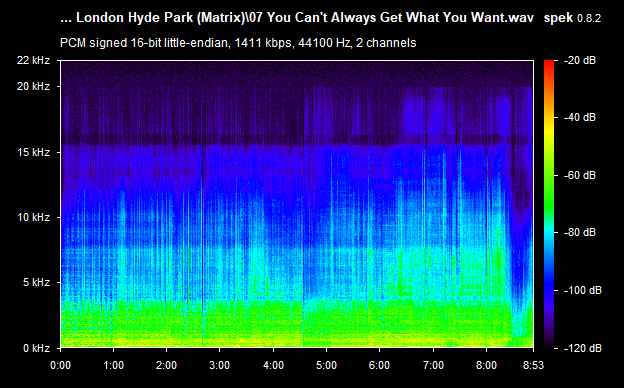This screenshot has width=624, height=388.
Task: Click the 0 kHz frequency axis label
Action: (36, 348)
